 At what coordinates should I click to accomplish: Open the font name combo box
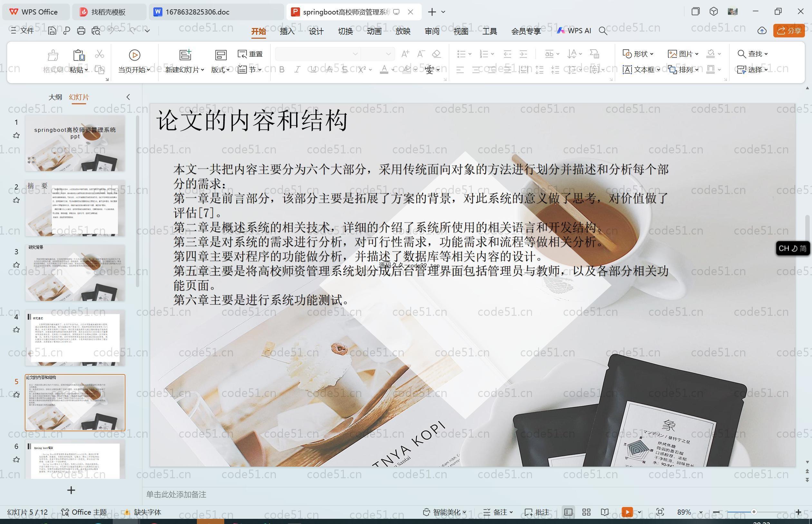[317, 54]
